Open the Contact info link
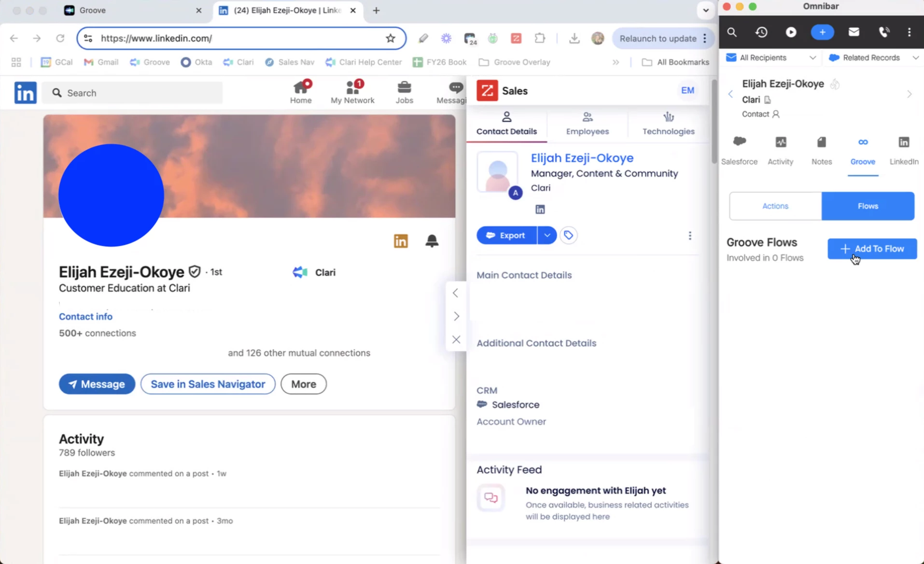 click(85, 316)
